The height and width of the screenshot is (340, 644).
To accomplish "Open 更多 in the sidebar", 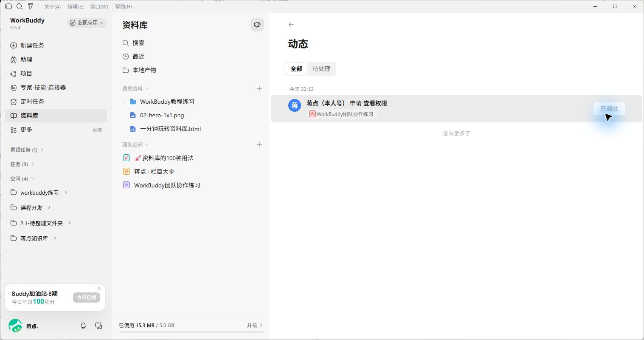I will pos(56,130).
